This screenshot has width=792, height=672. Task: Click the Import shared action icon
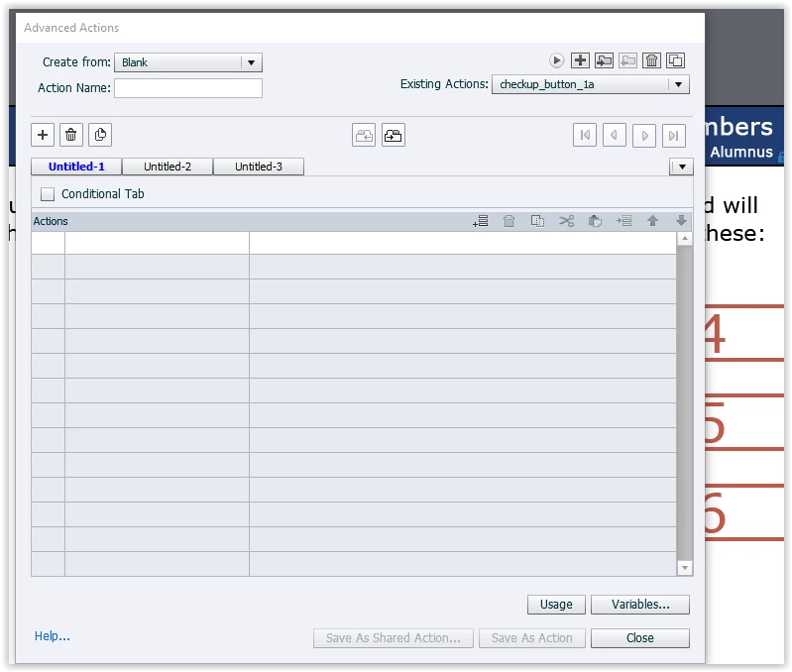tap(604, 60)
